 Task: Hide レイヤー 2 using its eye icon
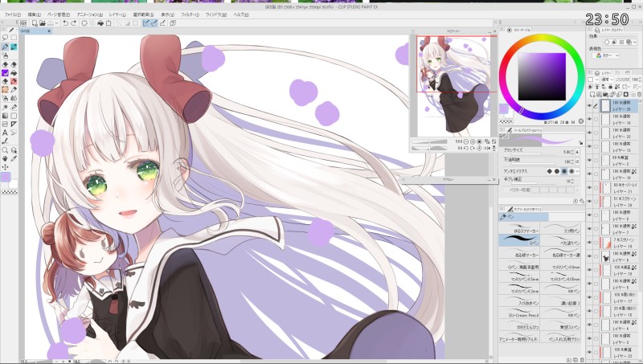590,161
